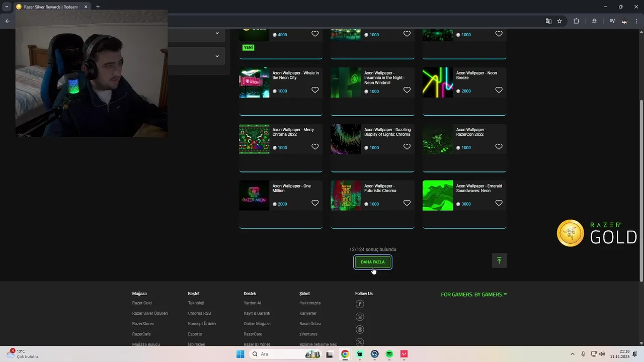Open the browser three-dot menu

tap(636, 21)
